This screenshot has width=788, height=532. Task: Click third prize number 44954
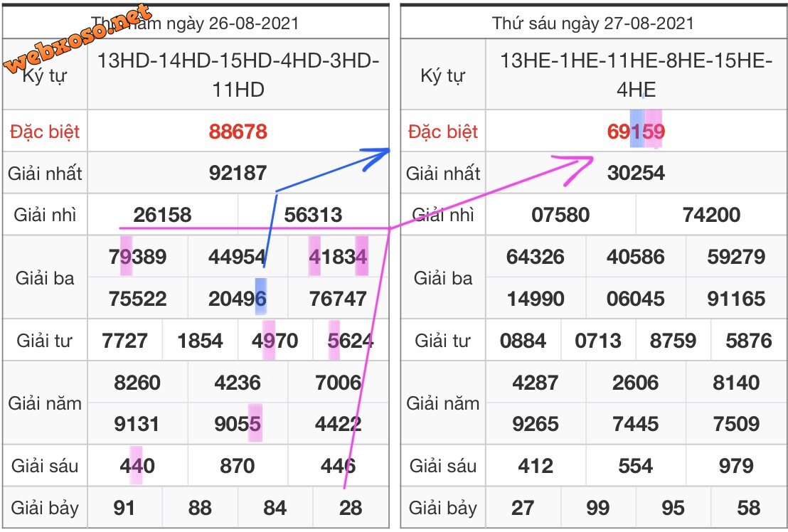point(238,257)
